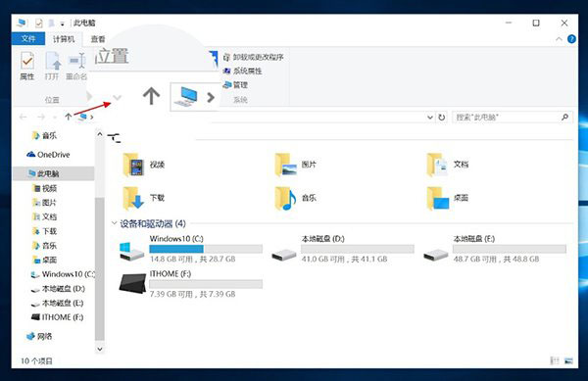Click the search 此电脑 input field

pyautogui.click(x=506, y=118)
